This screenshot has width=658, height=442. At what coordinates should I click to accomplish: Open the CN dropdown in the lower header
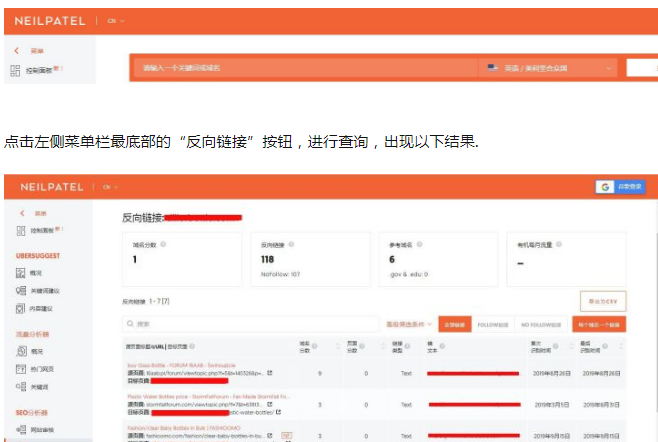[x=110, y=187]
